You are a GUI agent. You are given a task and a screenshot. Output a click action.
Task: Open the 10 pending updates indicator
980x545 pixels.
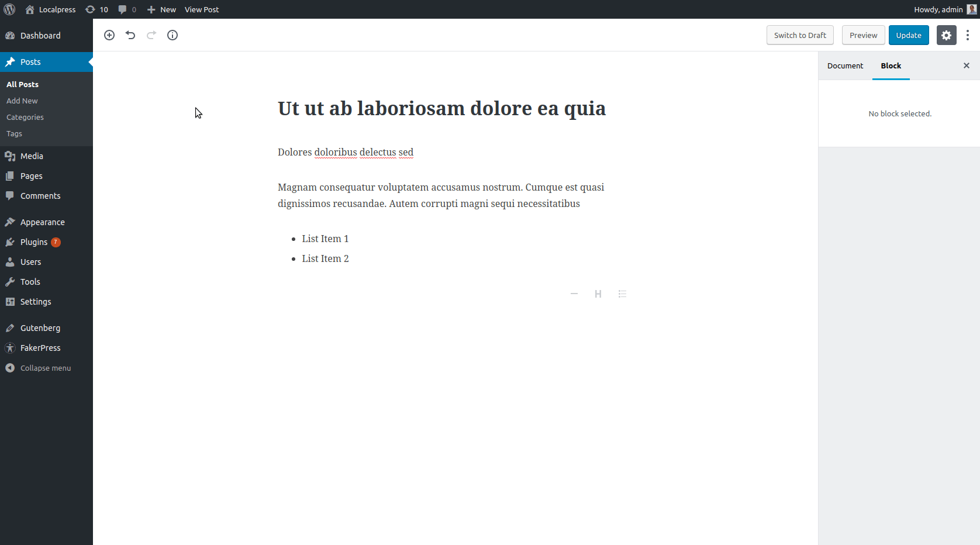click(97, 9)
